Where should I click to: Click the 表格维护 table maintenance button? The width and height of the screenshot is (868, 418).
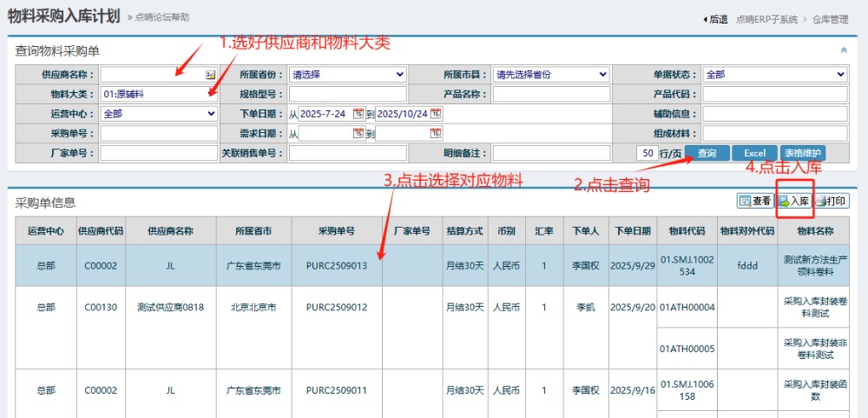point(803,153)
